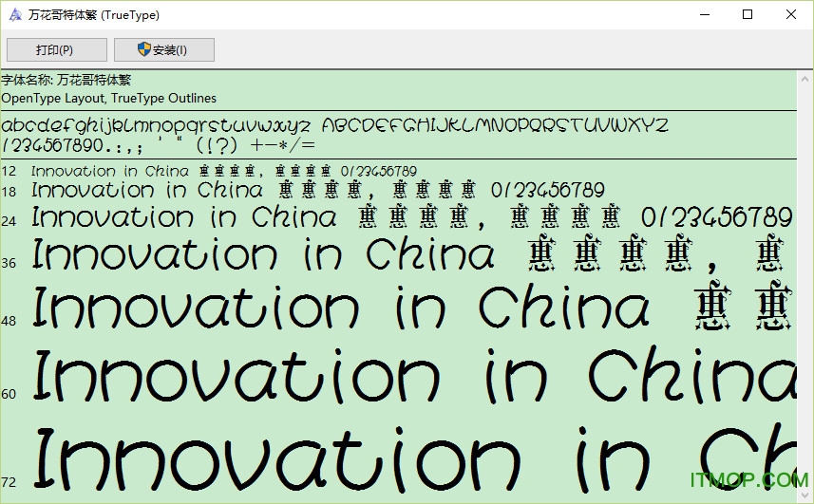Click the 18 point size label
The image size is (814, 504).
(9, 192)
